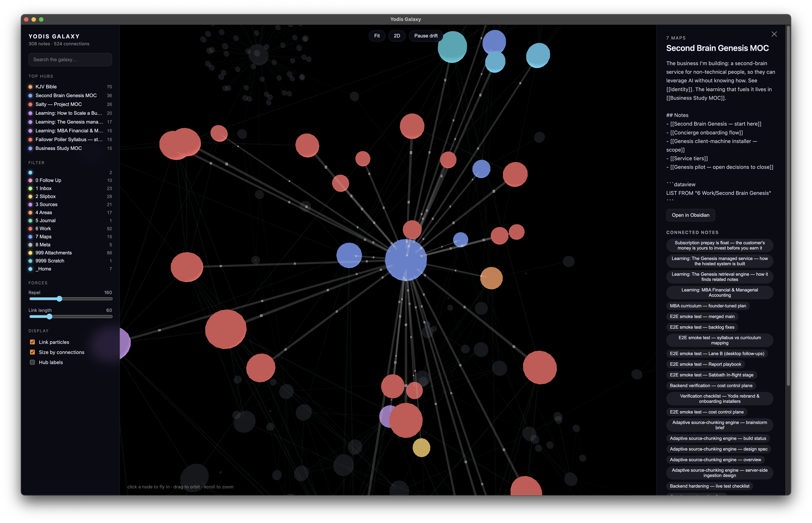Viewport: 812px width, 523px height.
Task: Open MBA curriculum — founder-tuned plan note
Action: pos(708,306)
